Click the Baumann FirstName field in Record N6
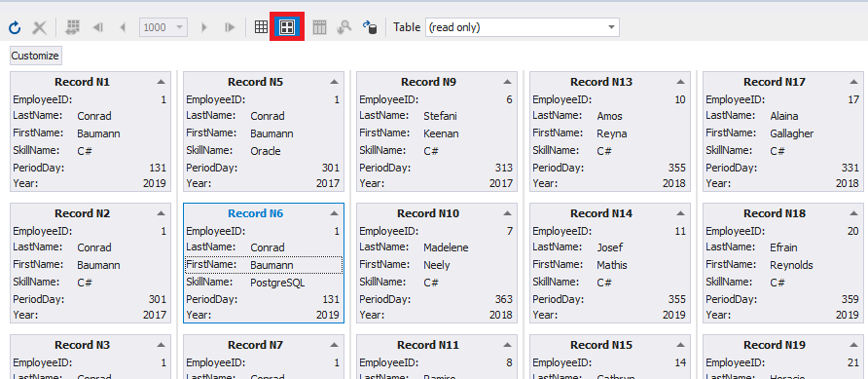The image size is (868, 379). click(264, 265)
